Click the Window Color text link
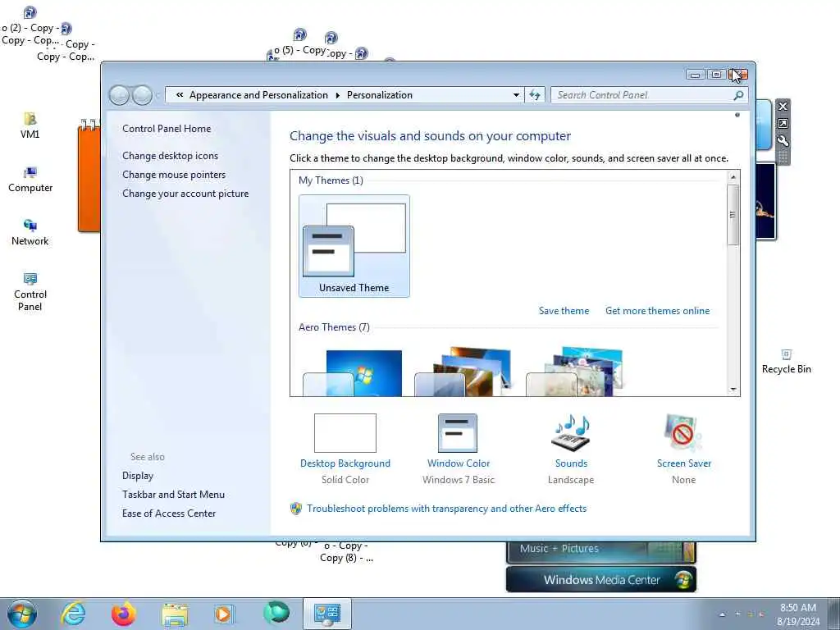840x630 pixels. 458,463
